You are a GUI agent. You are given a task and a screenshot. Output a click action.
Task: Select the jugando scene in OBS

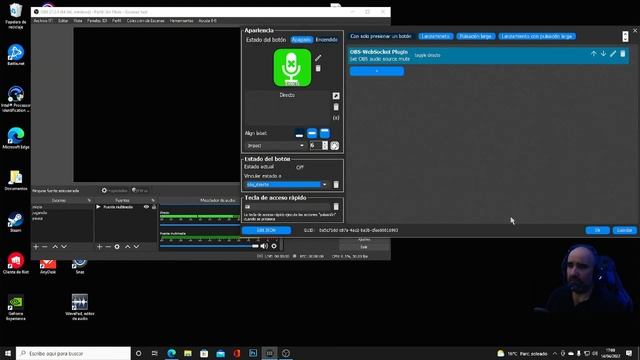click(40, 213)
